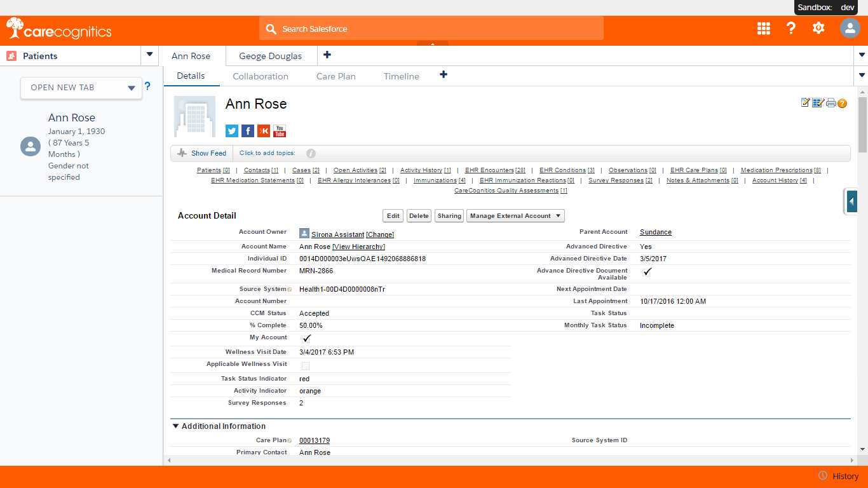Open the Sundance parent account link
The width and height of the screenshot is (868, 488).
655,233
